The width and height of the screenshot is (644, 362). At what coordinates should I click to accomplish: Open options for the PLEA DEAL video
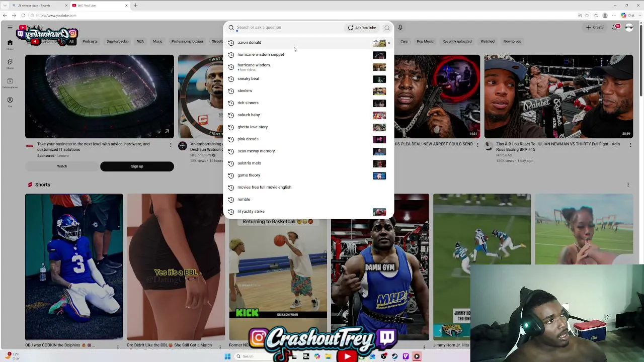pos(477,145)
